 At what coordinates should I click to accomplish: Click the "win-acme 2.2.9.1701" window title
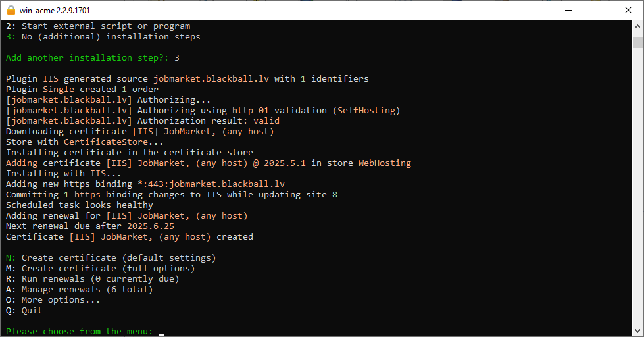55,11
